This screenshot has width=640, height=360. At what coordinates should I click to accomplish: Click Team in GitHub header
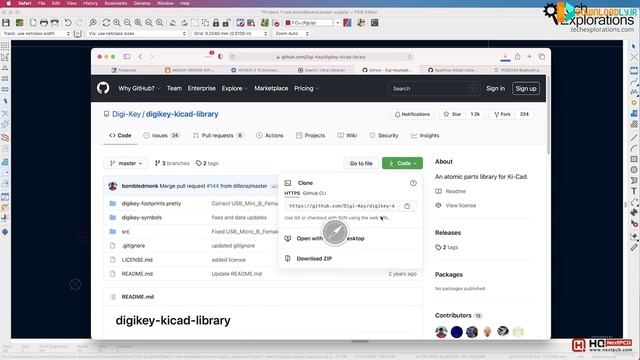tap(174, 88)
